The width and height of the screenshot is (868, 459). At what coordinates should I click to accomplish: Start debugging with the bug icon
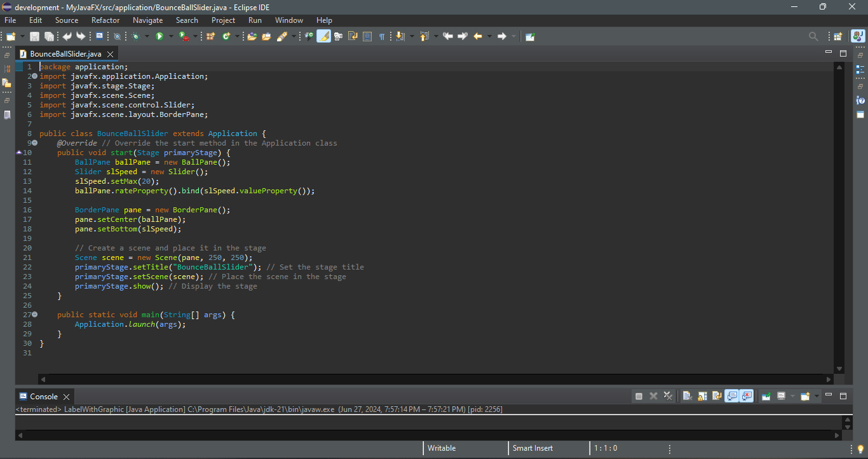click(135, 37)
